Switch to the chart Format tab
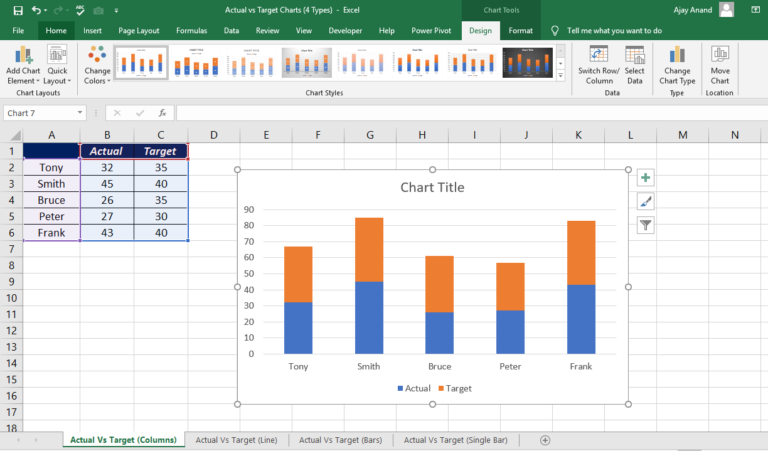Screen dimensions: 768x451 click(520, 30)
